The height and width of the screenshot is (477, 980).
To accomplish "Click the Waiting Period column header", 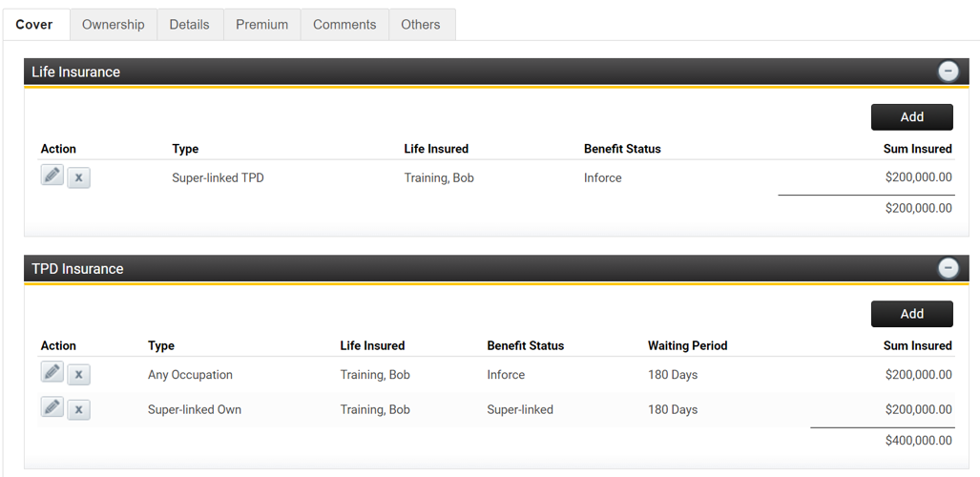I will (x=687, y=345).
